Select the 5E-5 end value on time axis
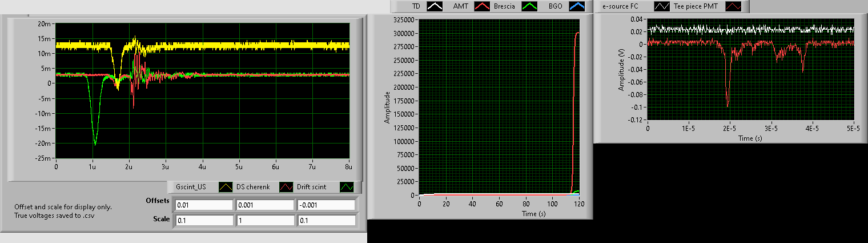The width and height of the screenshot is (868, 243). point(853,129)
